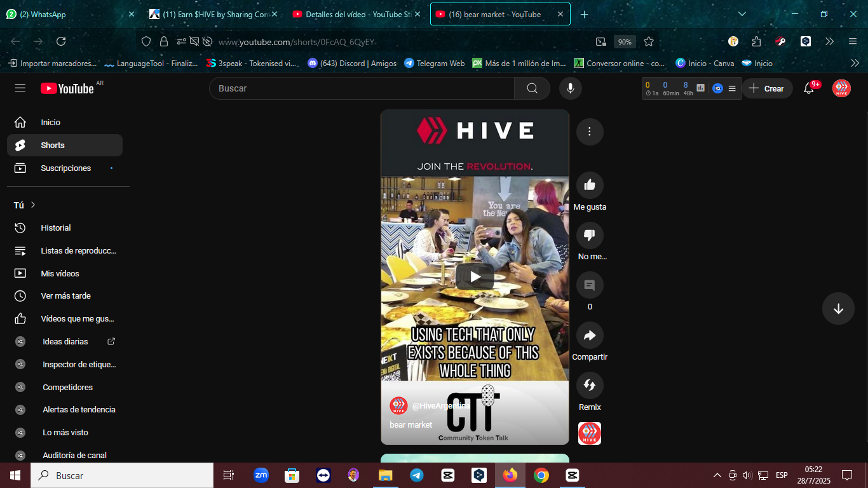
Task: Show the list of all tabs
Action: click(742, 14)
